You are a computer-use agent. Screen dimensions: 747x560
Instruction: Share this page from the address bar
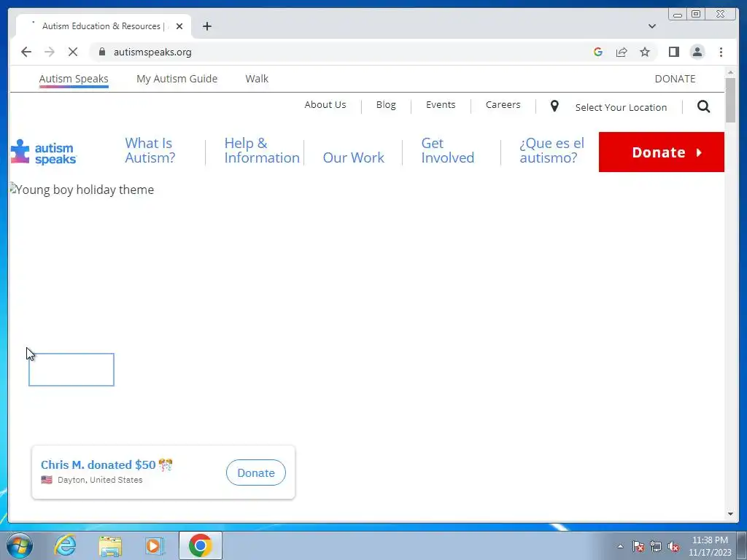tap(622, 52)
